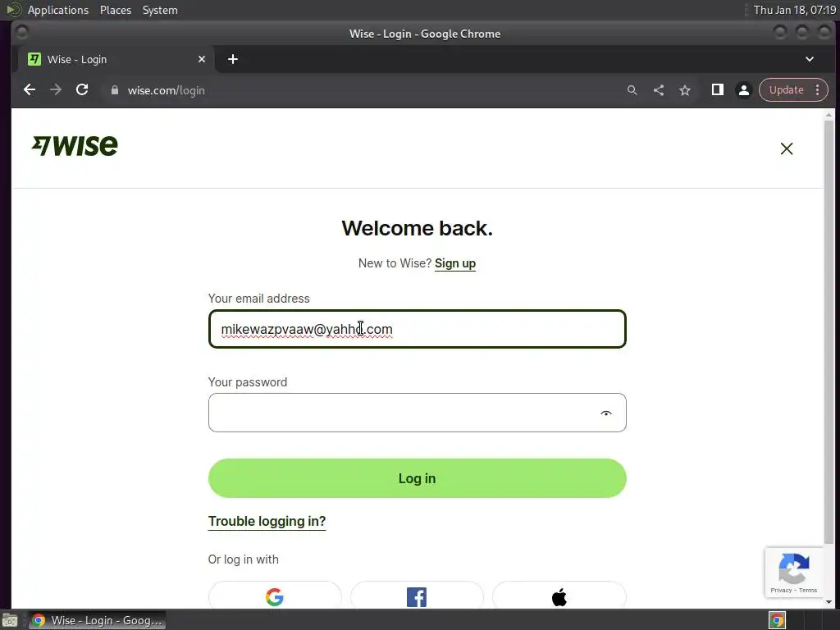This screenshot has width=840, height=630.
Task: Bookmark this page with the star icon
Action: (685, 90)
